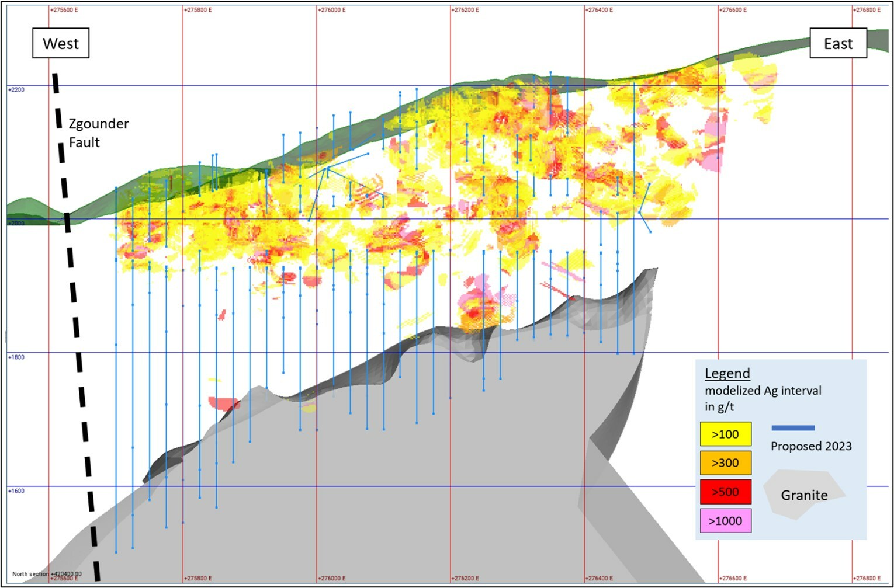Select the orange >300 legend swatch
The image size is (894, 588).
[x=725, y=463]
